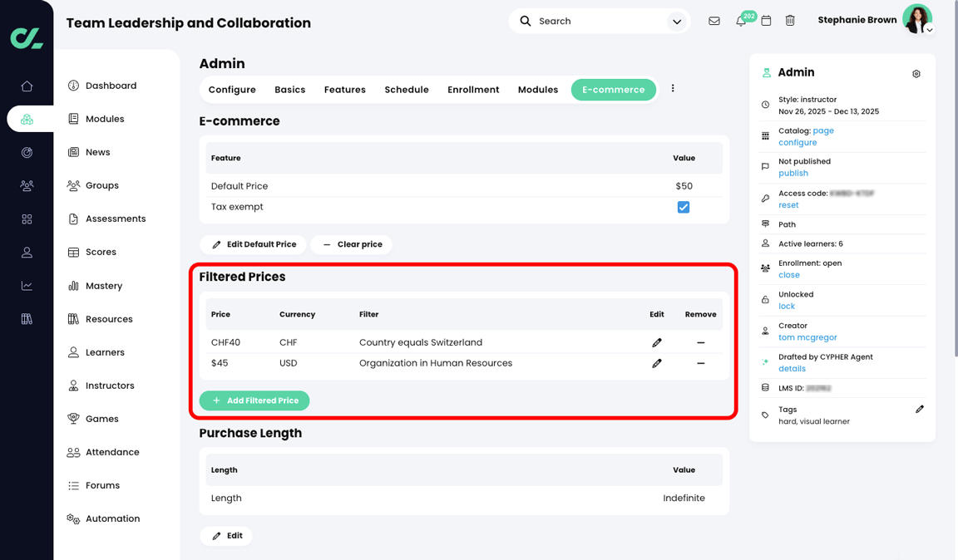The width and height of the screenshot is (958, 560).
Task: Open the analytics chart icon in the sidebar
Action: (27, 285)
